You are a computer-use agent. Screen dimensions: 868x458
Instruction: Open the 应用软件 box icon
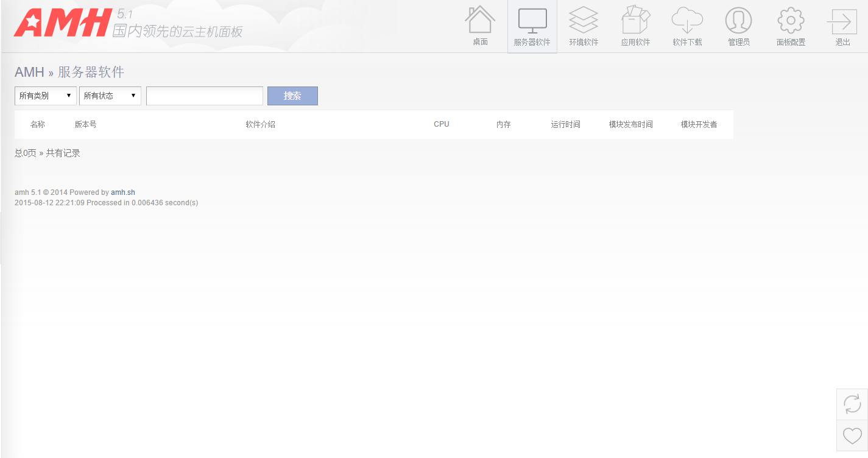pos(635,21)
